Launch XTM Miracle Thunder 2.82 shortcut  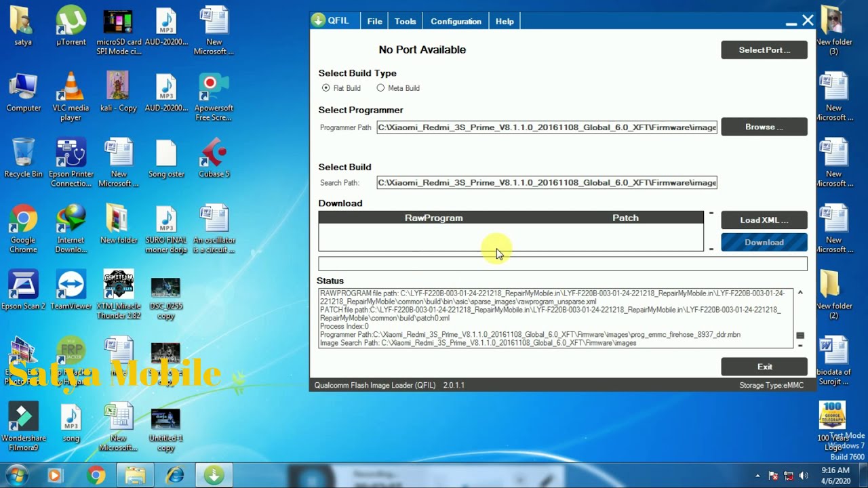119,295
